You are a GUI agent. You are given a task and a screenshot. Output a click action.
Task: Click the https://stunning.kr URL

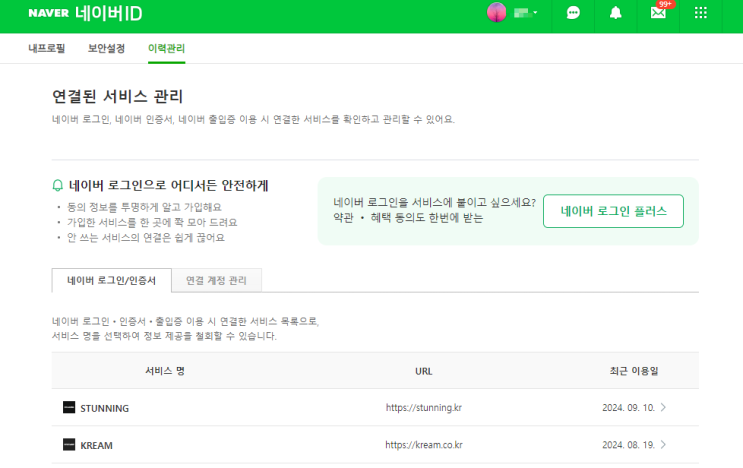424,408
